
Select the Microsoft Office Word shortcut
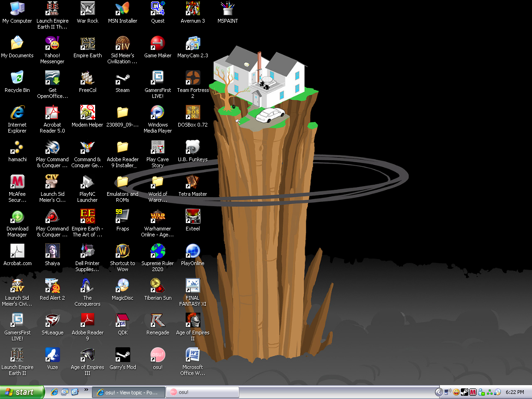[x=193, y=361]
